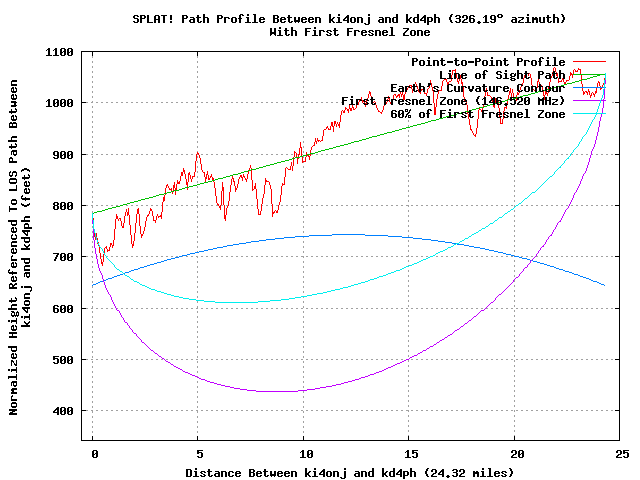Click y-axis tick value 700
640x480 pixels.
point(63,257)
